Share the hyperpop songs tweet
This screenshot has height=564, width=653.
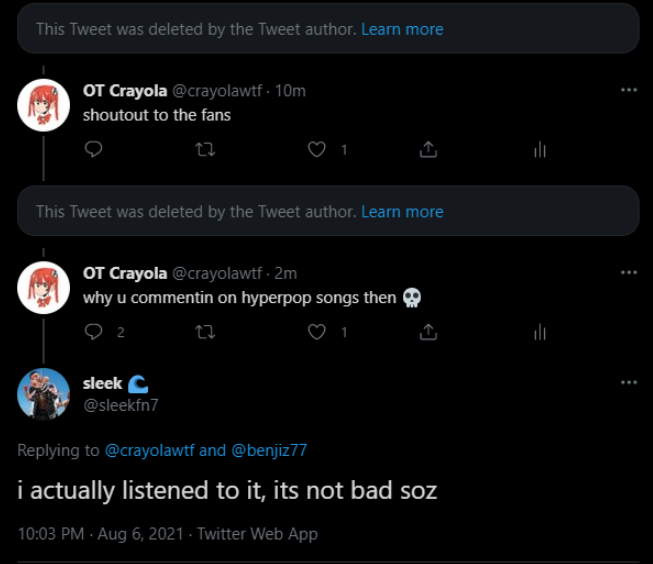click(x=428, y=331)
